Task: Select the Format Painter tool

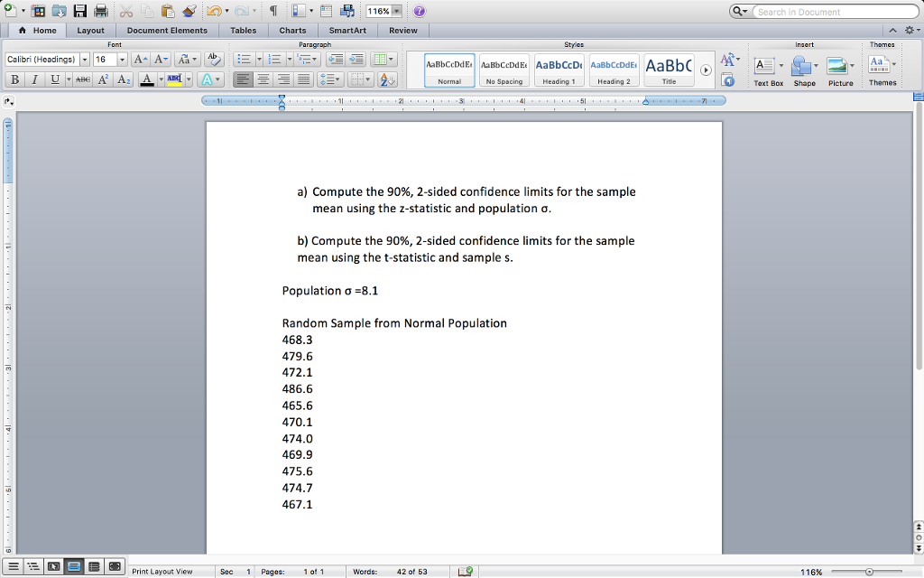Action: pos(189,10)
